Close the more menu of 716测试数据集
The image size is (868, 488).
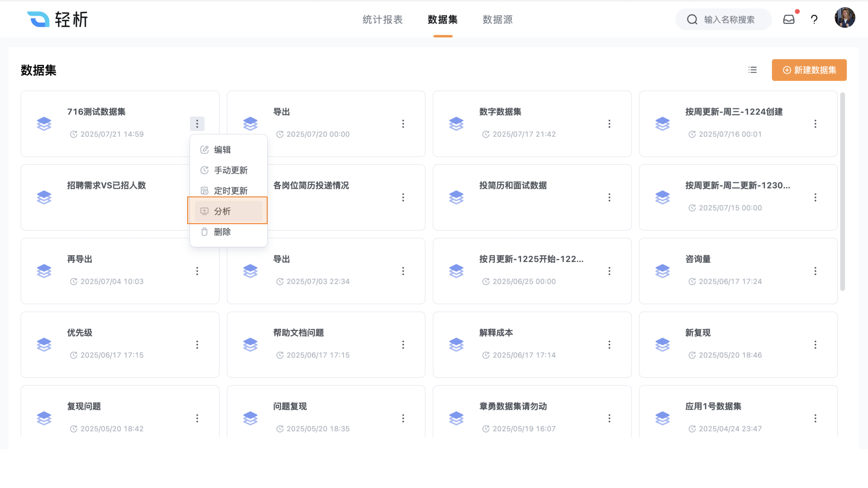tap(197, 124)
